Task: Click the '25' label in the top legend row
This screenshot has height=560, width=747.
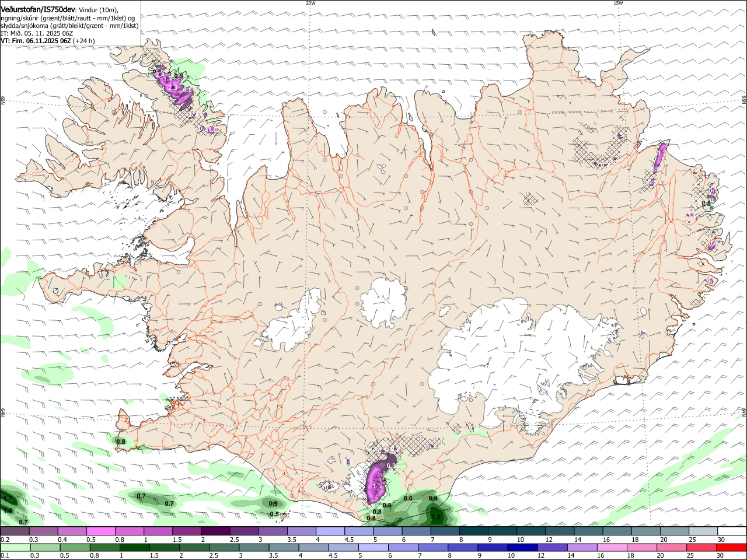Action: 692,540
